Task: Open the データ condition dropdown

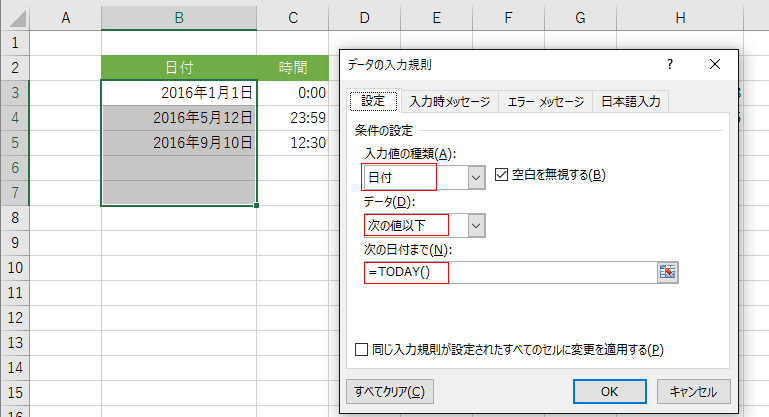Action: [x=476, y=225]
